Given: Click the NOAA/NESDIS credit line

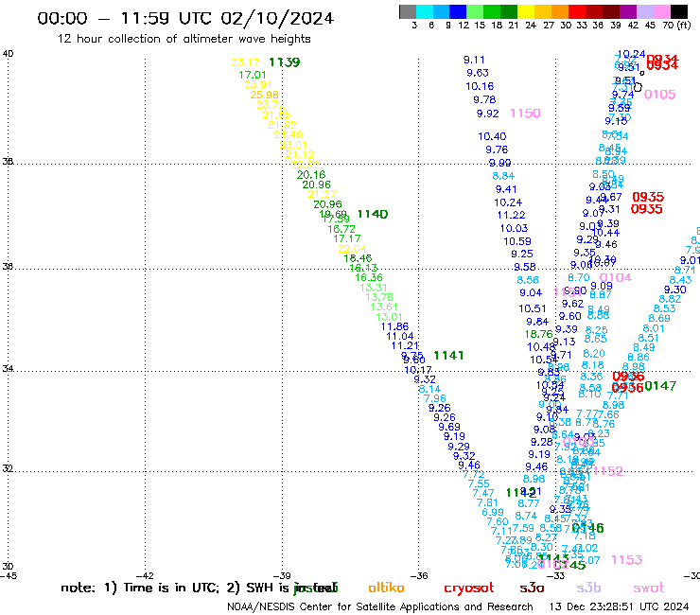Looking at the screenshot, I should pyautogui.click(x=380, y=606).
